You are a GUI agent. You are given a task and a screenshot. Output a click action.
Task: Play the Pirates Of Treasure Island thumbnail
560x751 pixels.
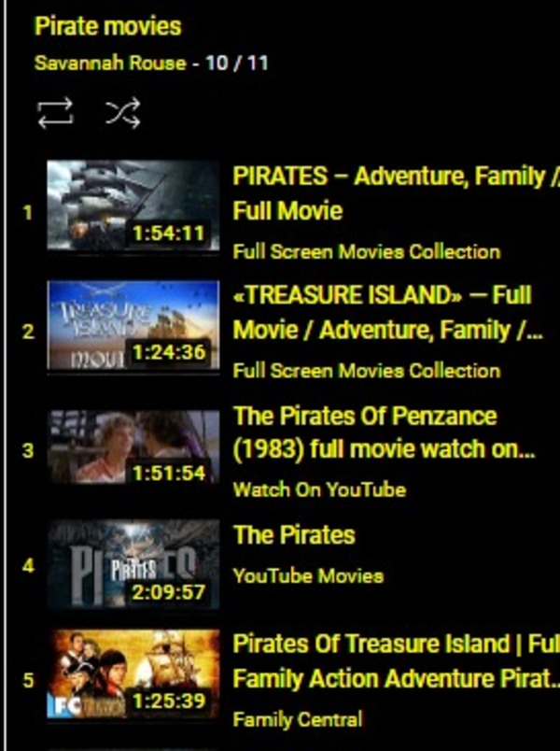[x=133, y=673]
